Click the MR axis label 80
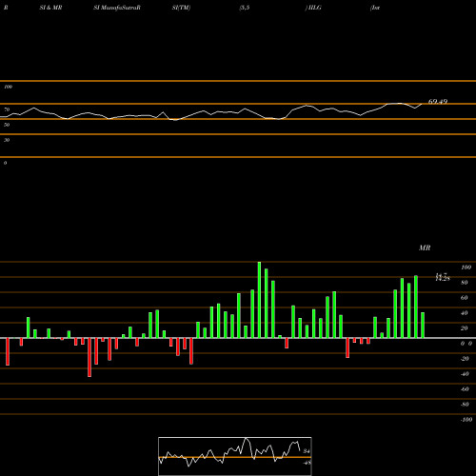 tap(465, 283)
